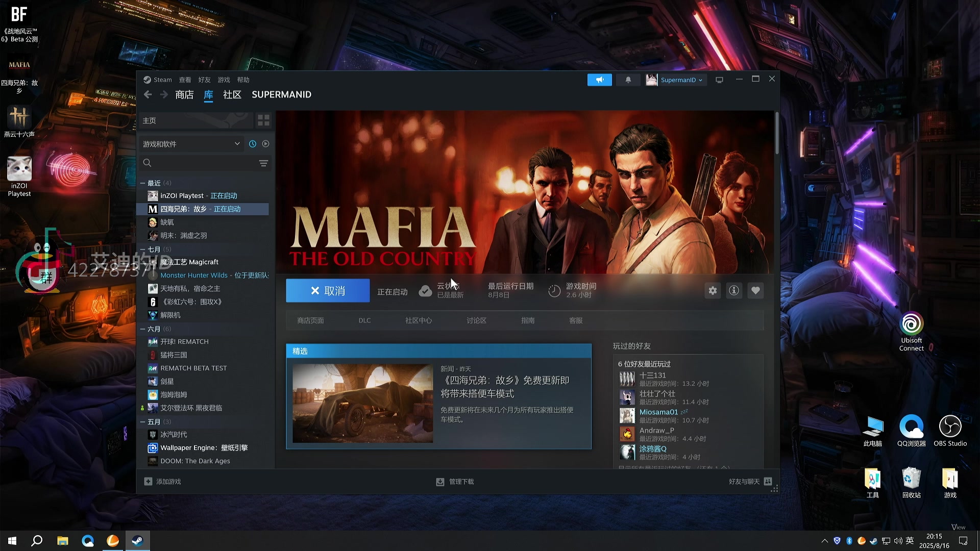Select 艾尔登法环 黑夜君临 entry
This screenshot has height=551, width=980.
coord(203,408)
